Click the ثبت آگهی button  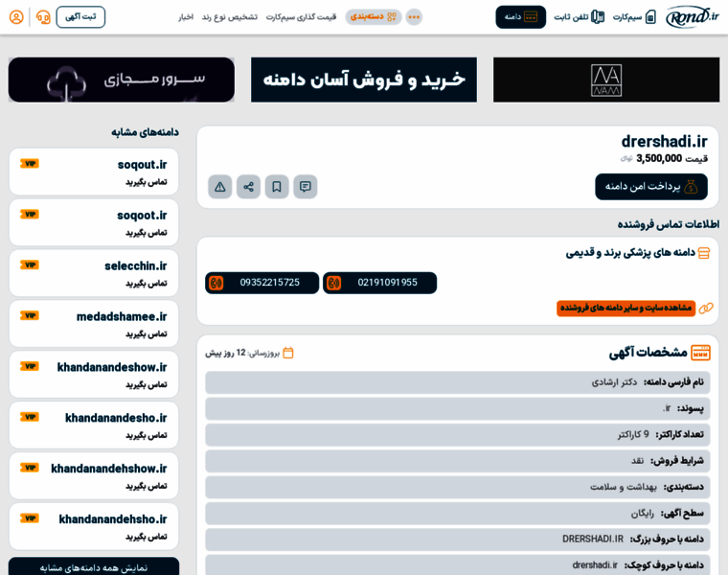80,17
